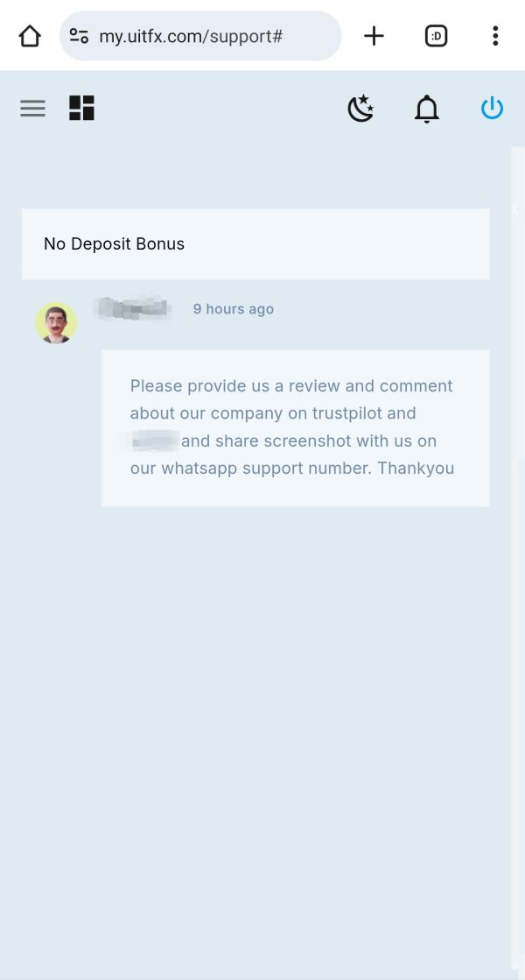Open the browser tab switcher
The width and height of the screenshot is (525, 980).
coord(436,36)
